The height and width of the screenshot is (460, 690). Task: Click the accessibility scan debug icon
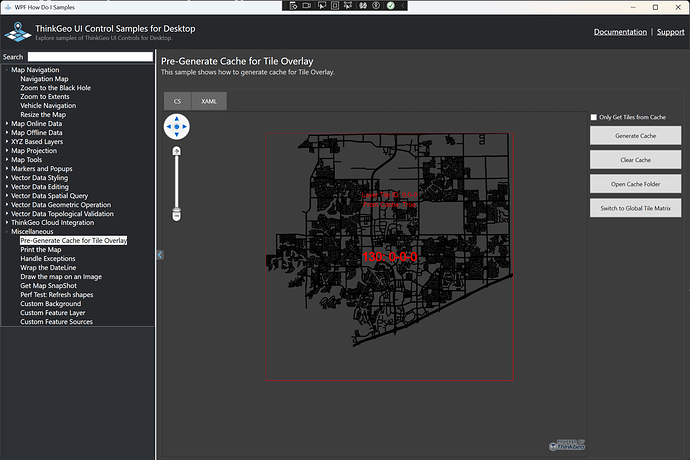pyautogui.click(x=376, y=6)
